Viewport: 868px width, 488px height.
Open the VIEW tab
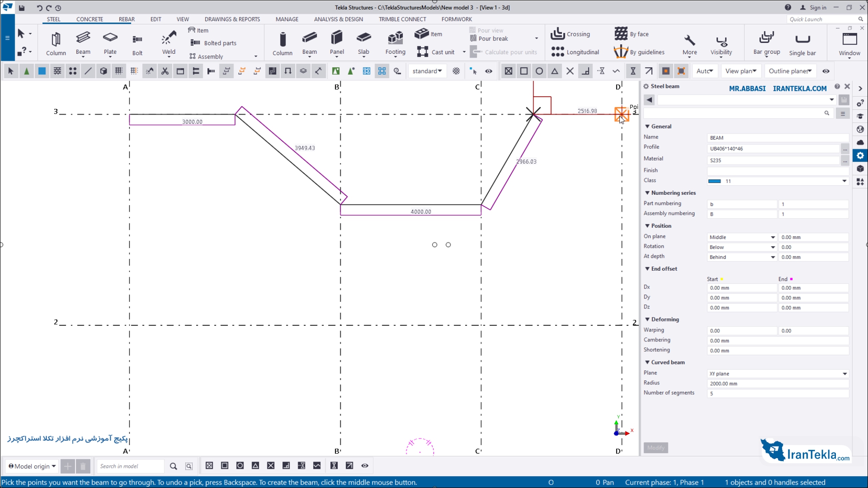(183, 19)
